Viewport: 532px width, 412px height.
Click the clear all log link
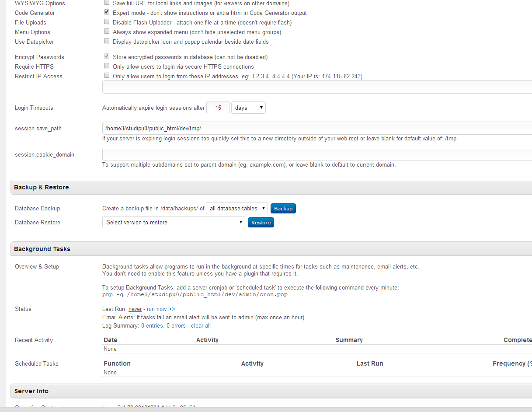coord(201,326)
